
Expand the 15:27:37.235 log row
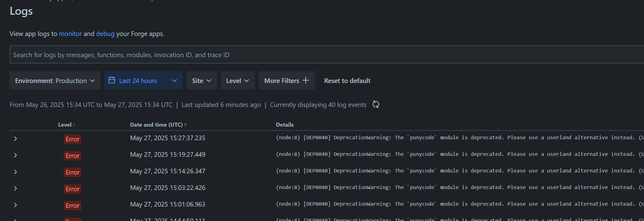[x=15, y=139]
